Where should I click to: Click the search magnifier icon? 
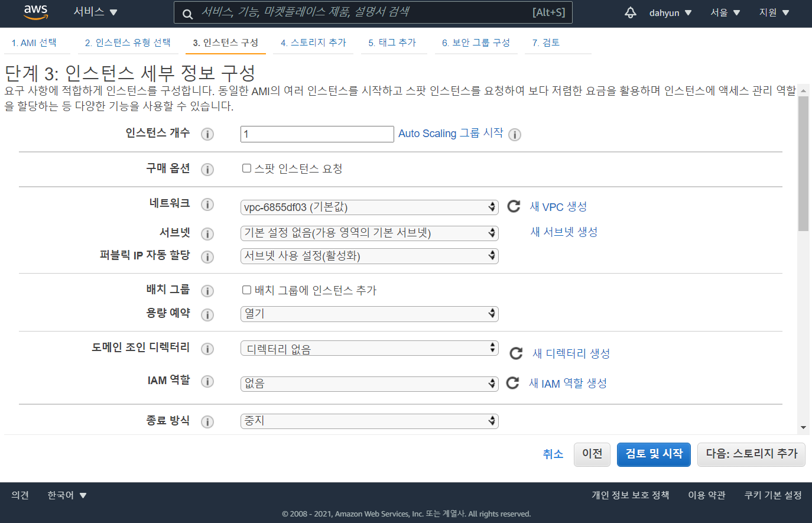(x=187, y=14)
